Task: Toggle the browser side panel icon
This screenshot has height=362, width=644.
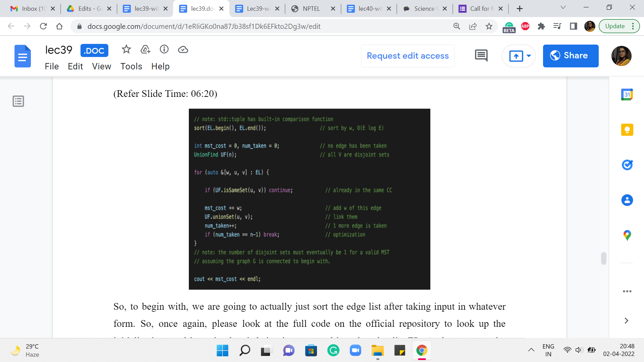Action: click(x=574, y=26)
